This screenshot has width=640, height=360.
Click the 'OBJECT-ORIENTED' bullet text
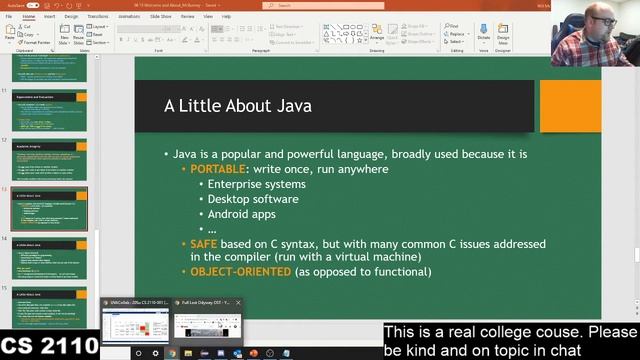240,272
